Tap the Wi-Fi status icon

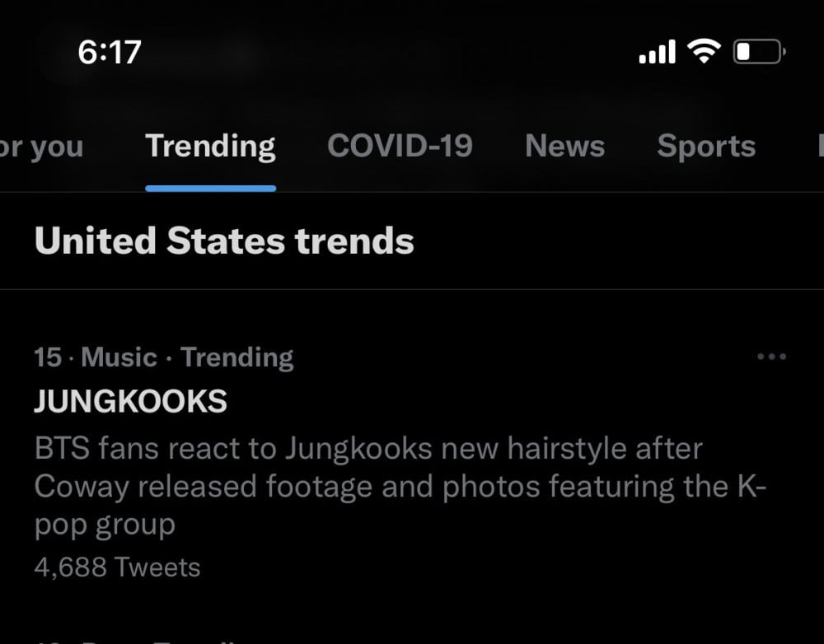click(x=703, y=53)
